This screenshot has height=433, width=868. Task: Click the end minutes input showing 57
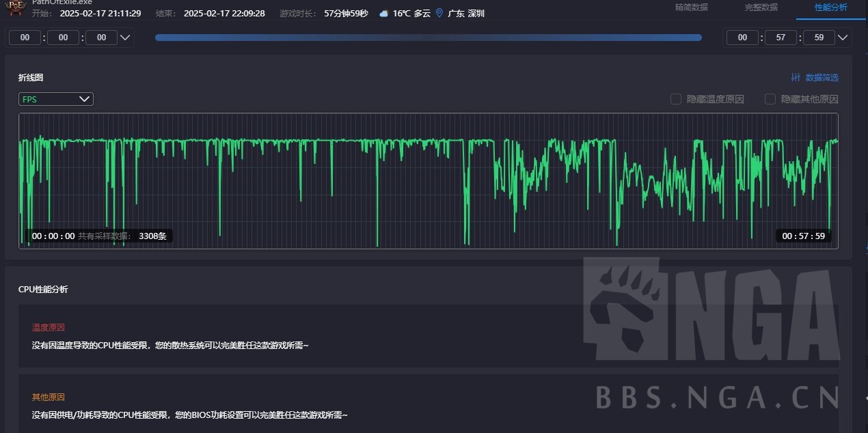coord(781,38)
